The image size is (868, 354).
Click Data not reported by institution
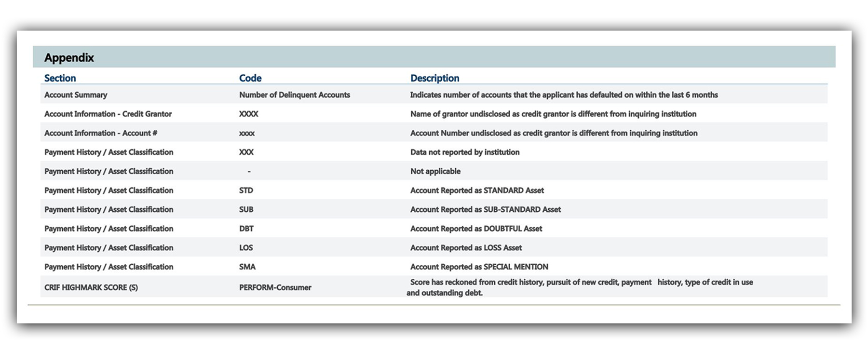(465, 152)
